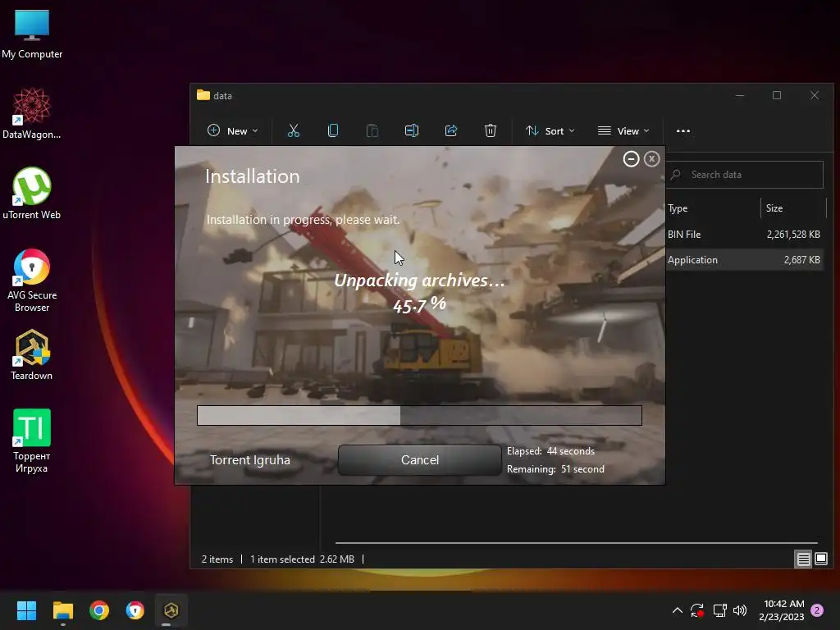840x630 pixels.
Task: Click the installation progress bar
Action: [x=419, y=415]
